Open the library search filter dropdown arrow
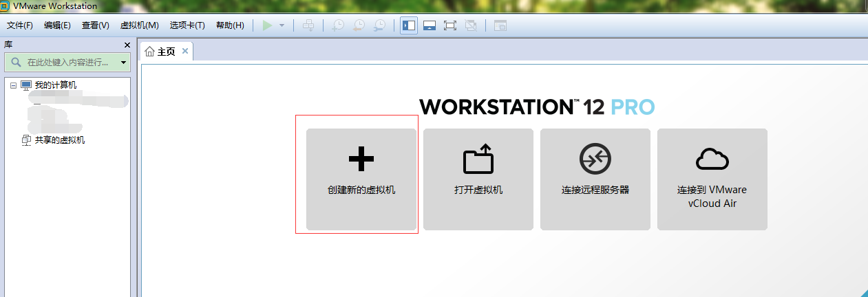868x297 pixels. coord(123,63)
